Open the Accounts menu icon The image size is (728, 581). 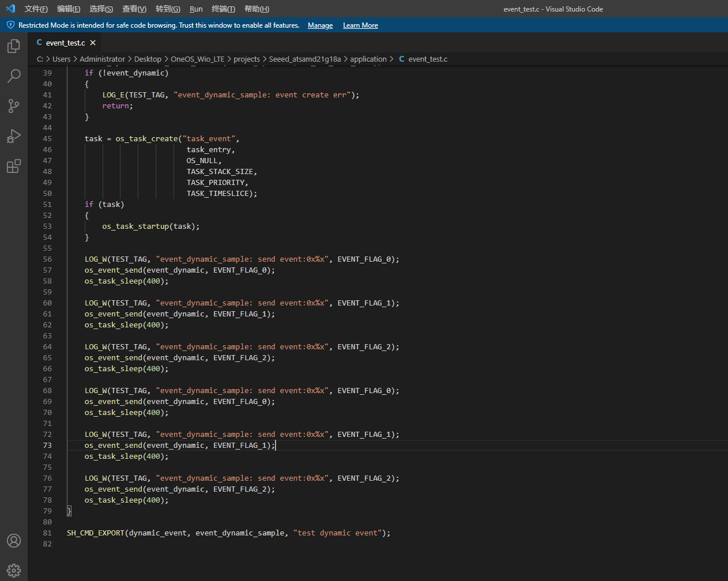click(x=14, y=541)
